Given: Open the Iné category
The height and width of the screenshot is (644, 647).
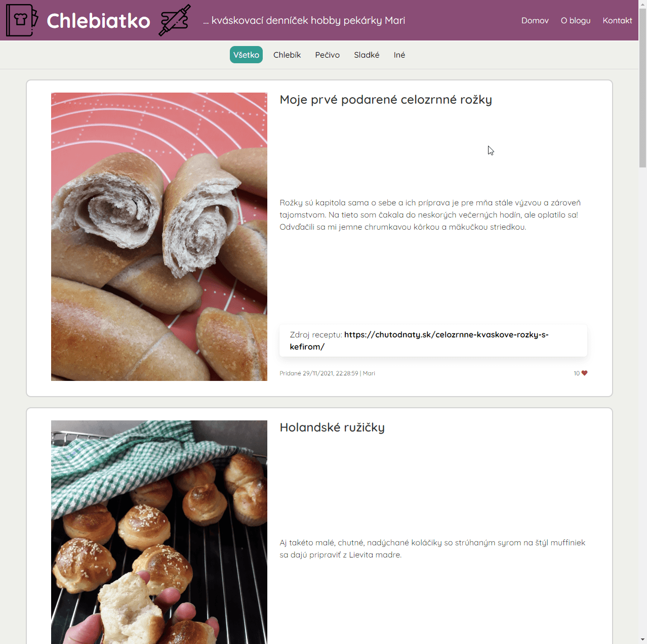Looking at the screenshot, I should (399, 55).
